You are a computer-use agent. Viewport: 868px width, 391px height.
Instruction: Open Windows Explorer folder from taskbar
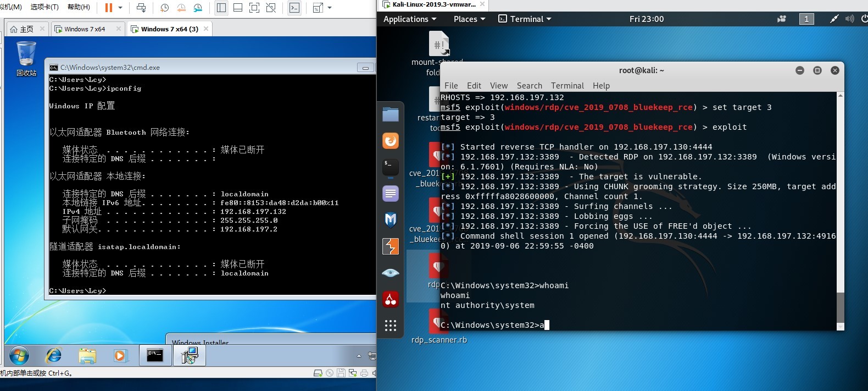[x=87, y=356]
